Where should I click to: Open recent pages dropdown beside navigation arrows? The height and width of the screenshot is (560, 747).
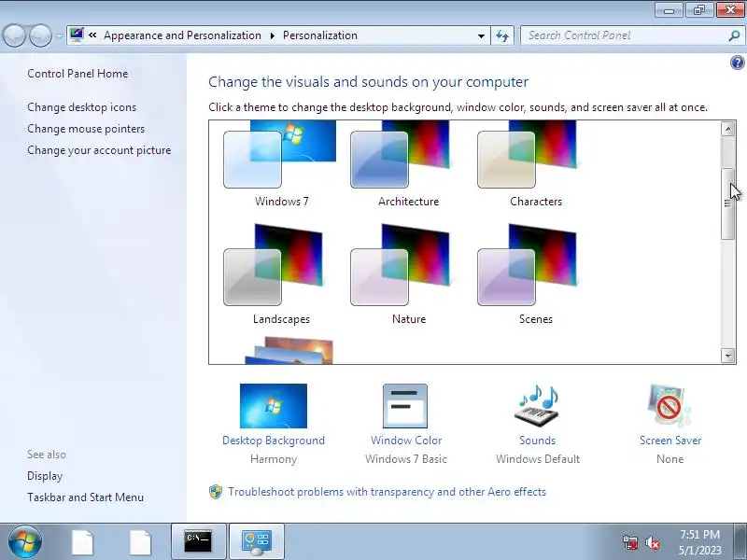point(59,35)
